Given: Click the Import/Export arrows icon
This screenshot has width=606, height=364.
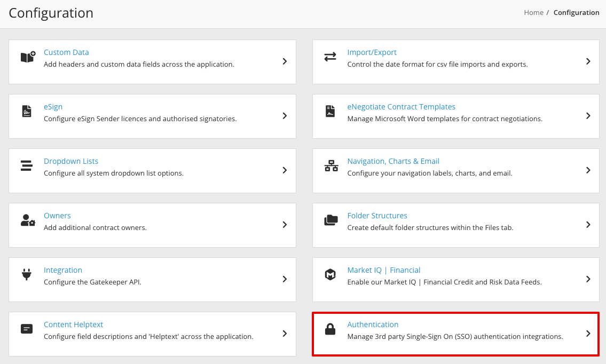Looking at the screenshot, I should (x=330, y=57).
